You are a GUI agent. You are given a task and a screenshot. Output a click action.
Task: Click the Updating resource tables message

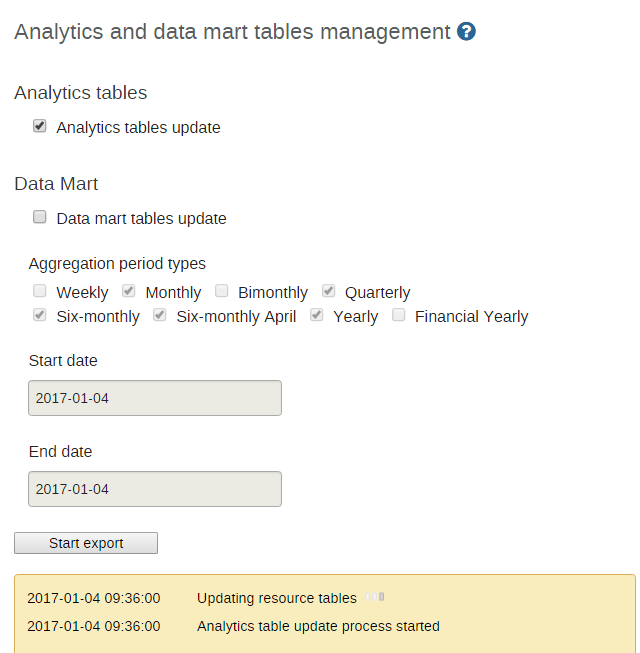click(x=276, y=598)
